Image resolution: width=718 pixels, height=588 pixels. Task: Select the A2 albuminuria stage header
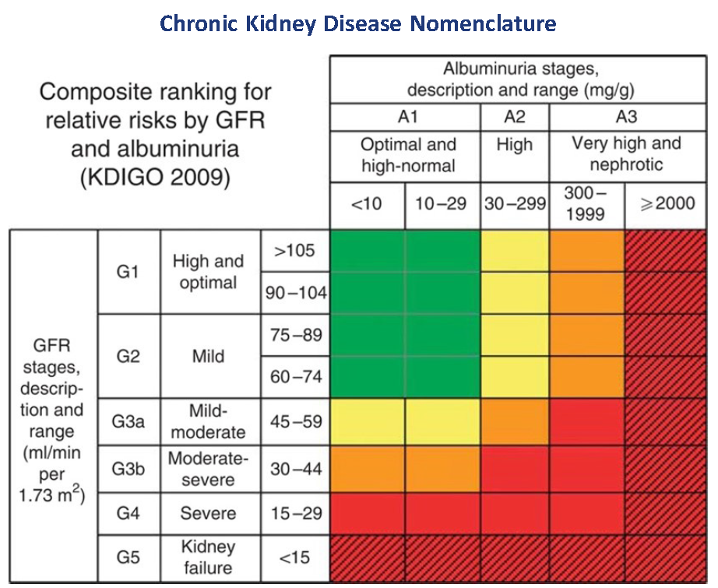click(x=515, y=117)
